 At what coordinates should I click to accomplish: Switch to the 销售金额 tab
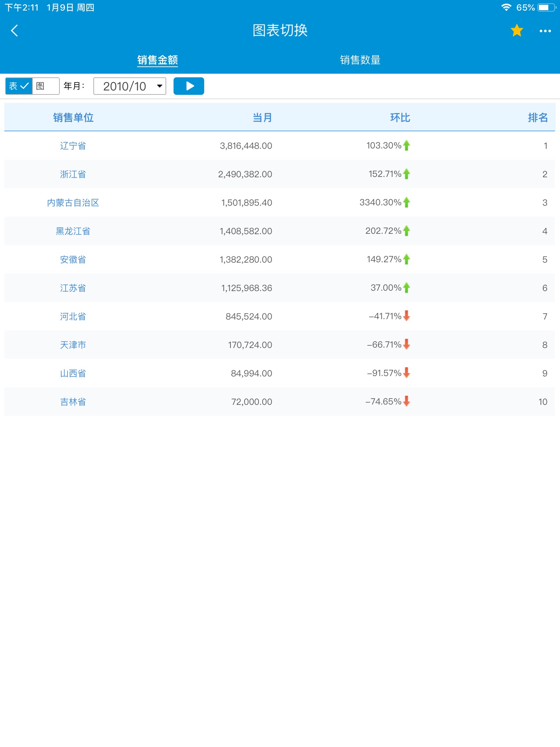click(x=157, y=60)
